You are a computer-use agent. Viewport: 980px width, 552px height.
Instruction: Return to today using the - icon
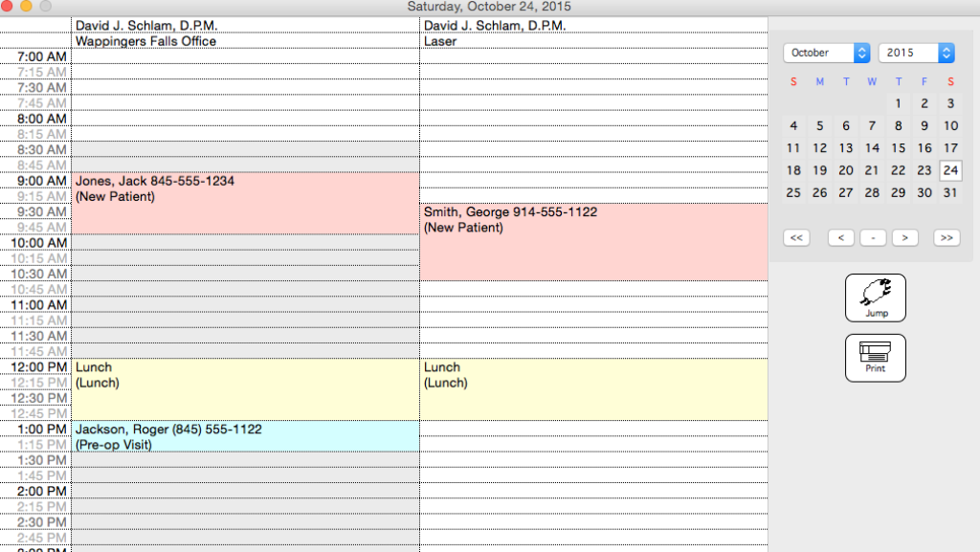pyautogui.click(x=873, y=237)
